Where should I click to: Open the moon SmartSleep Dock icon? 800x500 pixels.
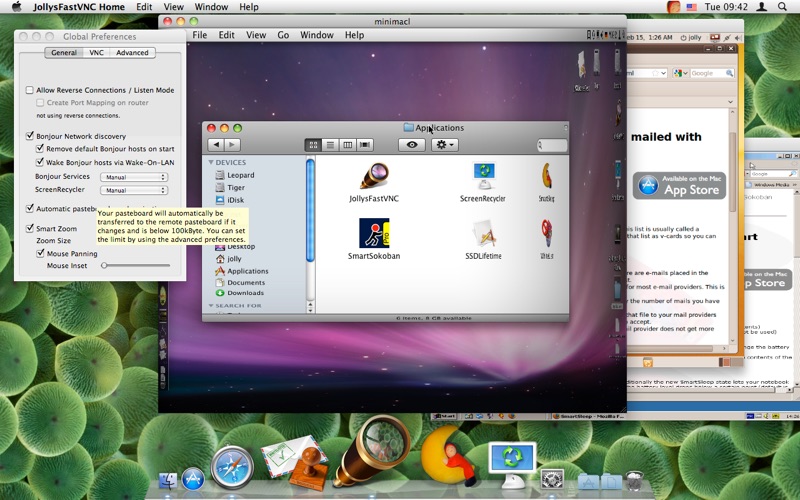click(x=446, y=455)
